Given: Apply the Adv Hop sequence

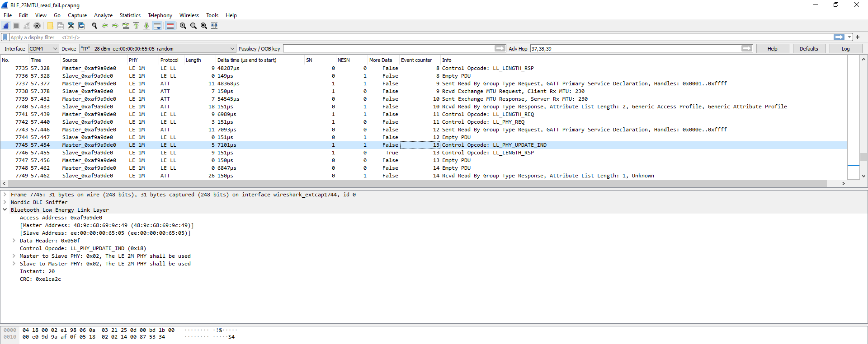Looking at the screenshot, I should coord(747,49).
